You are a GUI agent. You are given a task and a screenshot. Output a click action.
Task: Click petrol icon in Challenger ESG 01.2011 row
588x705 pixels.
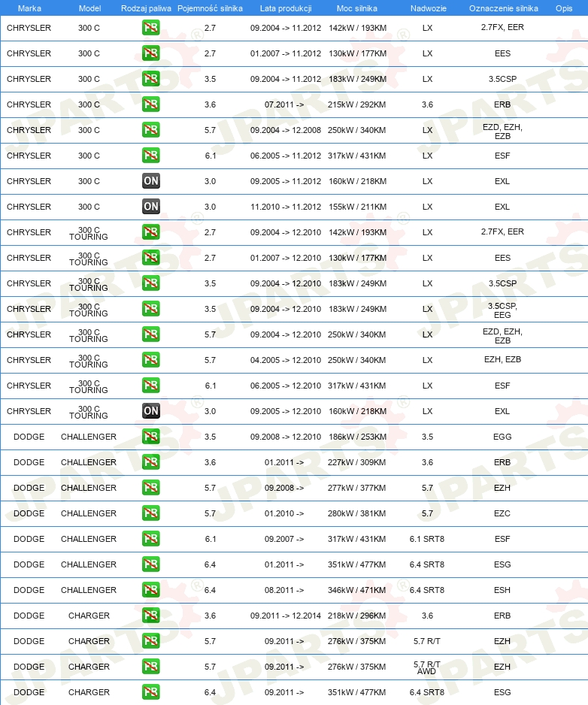pyautogui.click(x=150, y=564)
